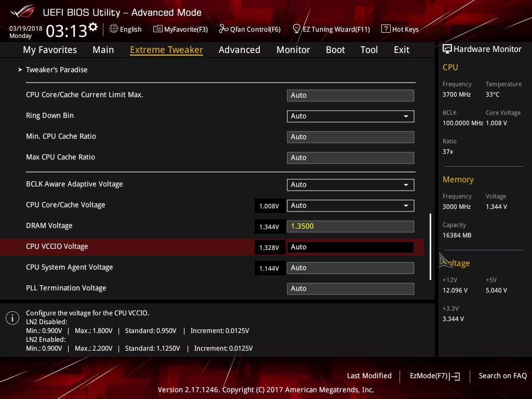Click the ROG logo icon

point(23,12)
